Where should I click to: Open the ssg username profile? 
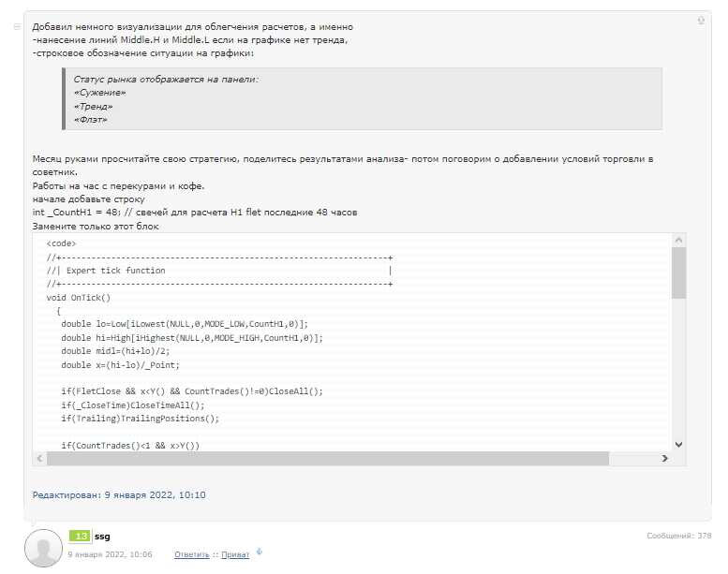click(x=102, y=537)
